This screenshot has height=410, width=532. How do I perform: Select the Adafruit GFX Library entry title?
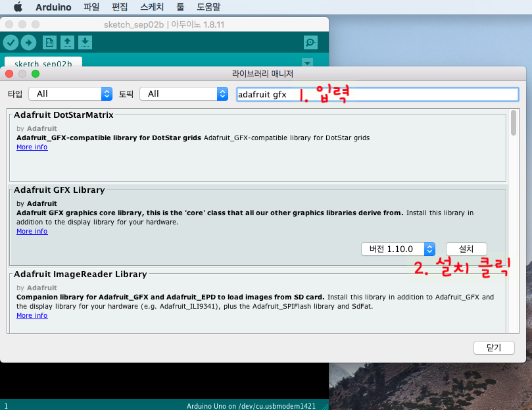[x=59, y=190]
